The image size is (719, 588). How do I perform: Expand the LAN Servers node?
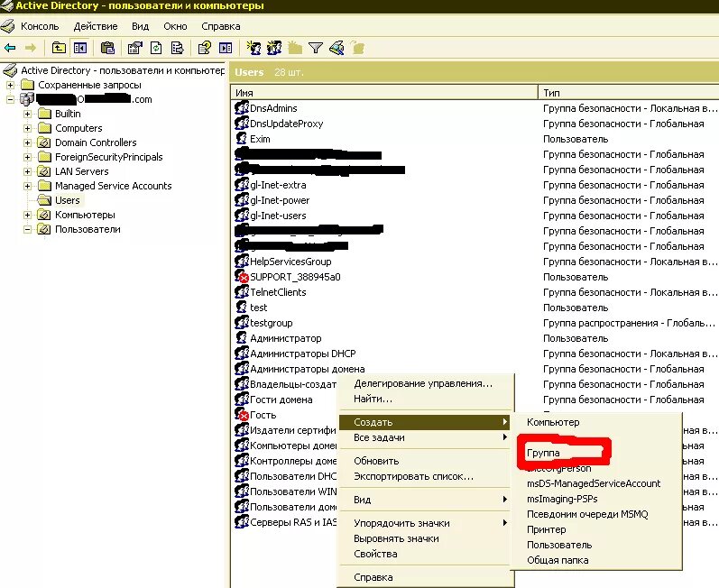[x=27, y=171]
